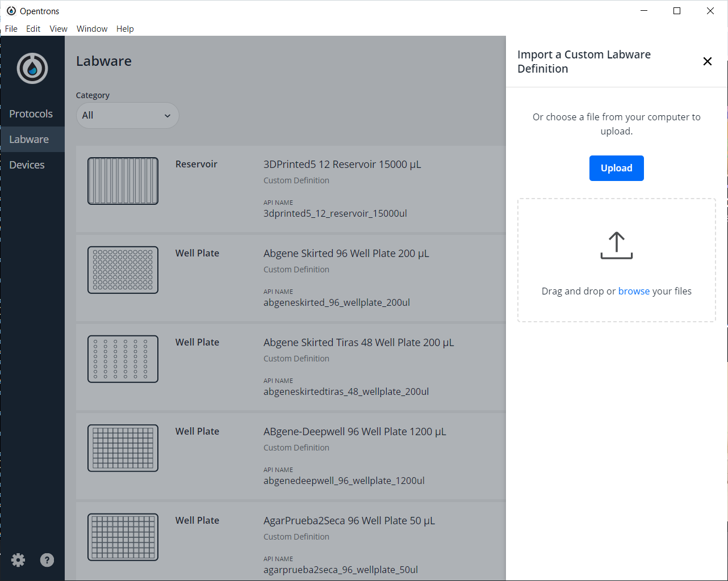The width and height of the screenshot is (728, 581).
Task: Click the Opentrons title bar app icon
Action: (11, 11)
